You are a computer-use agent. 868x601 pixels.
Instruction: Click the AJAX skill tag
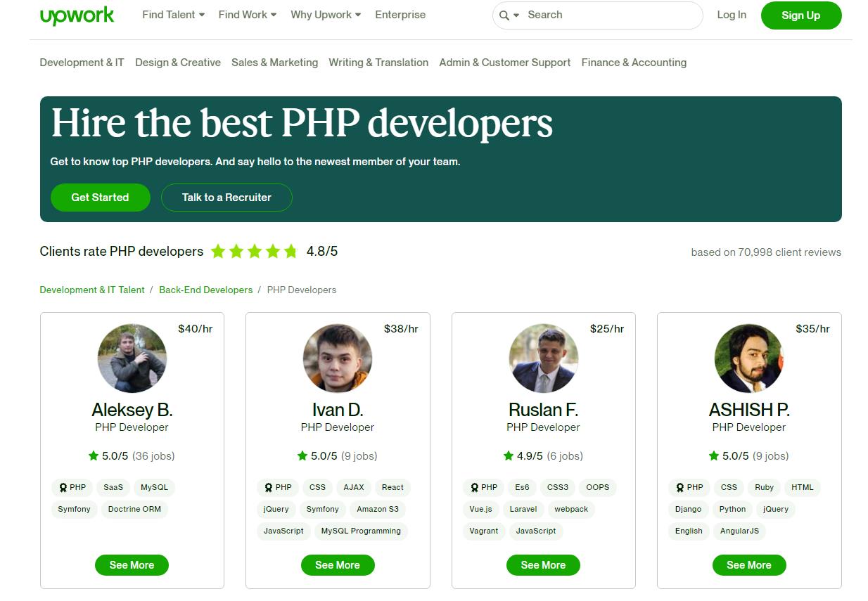pos(354,487)
